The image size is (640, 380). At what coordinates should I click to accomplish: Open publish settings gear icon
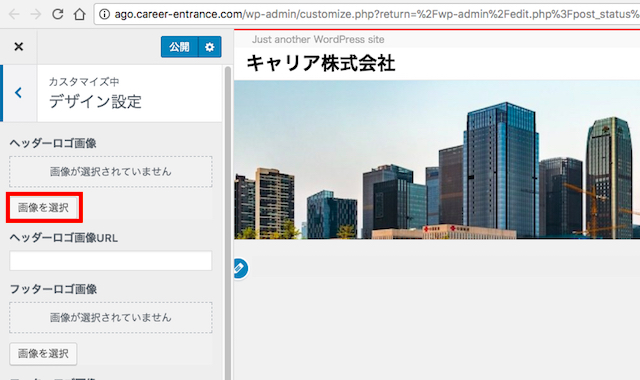point(210,47)
